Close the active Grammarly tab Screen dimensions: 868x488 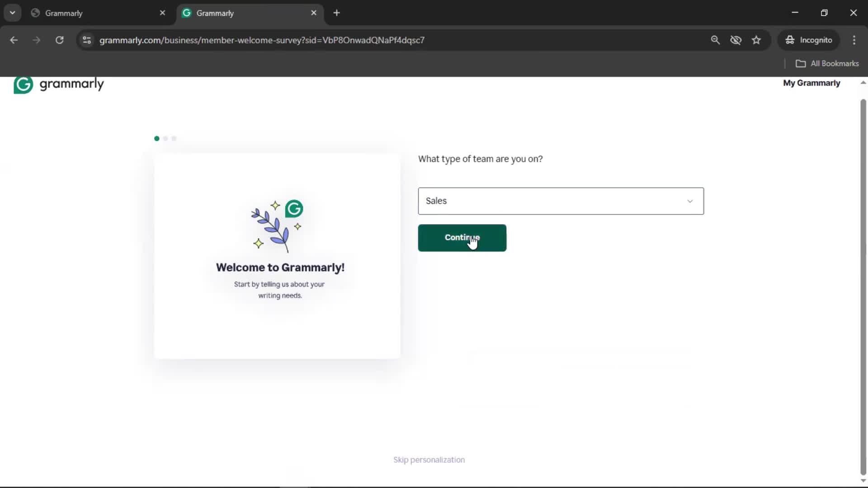(x=314, y=13)
